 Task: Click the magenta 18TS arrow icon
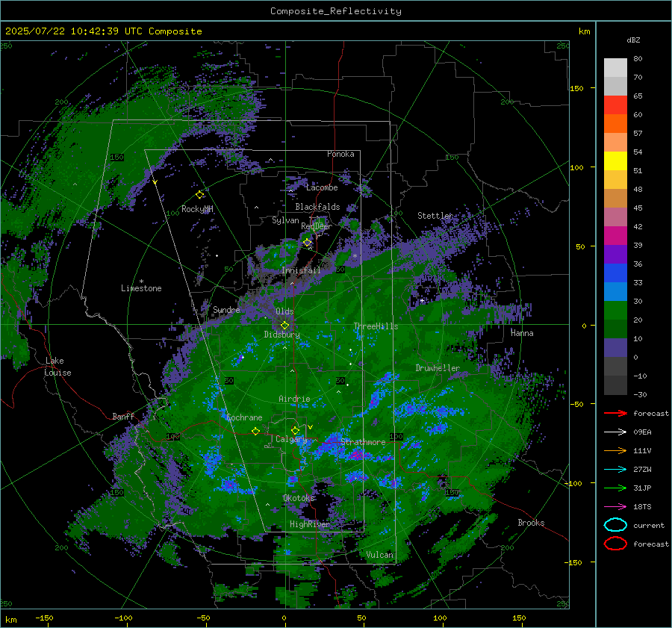615,507
